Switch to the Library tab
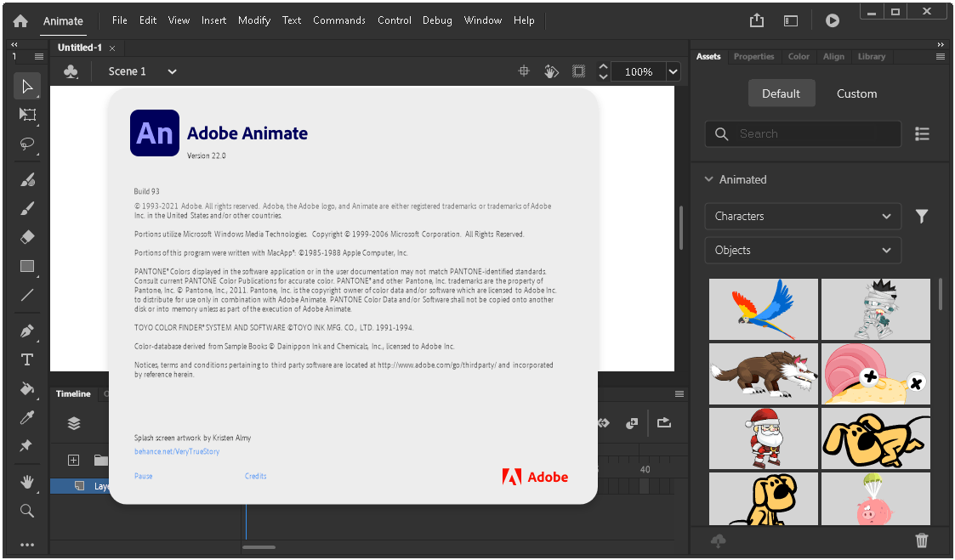 (x=872, y=57)
